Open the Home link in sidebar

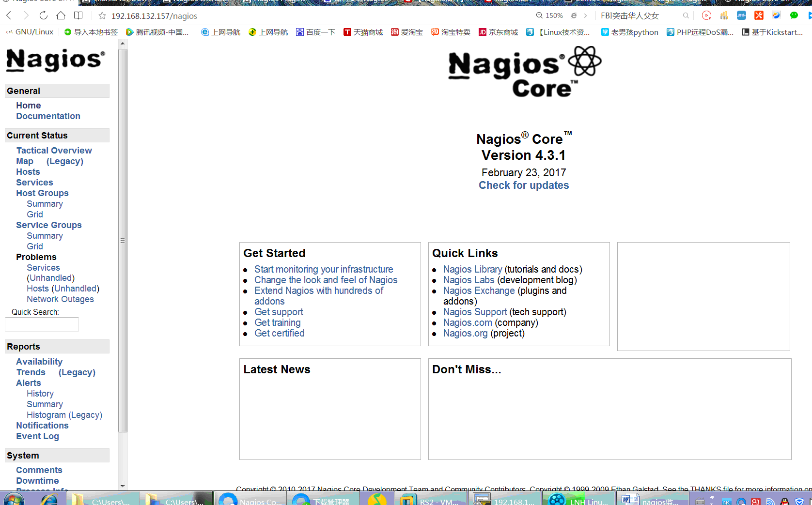click(x=28, y=106)
